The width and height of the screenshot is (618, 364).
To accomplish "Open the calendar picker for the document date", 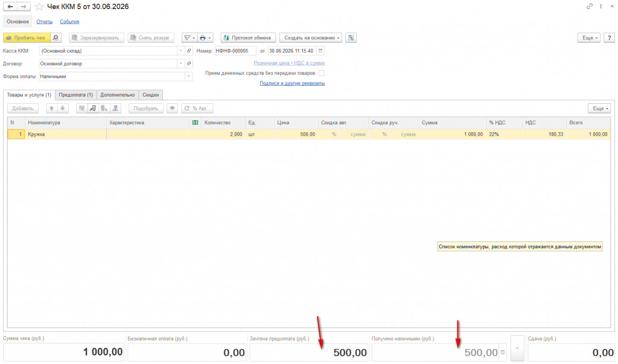I will tap(320, 51).
